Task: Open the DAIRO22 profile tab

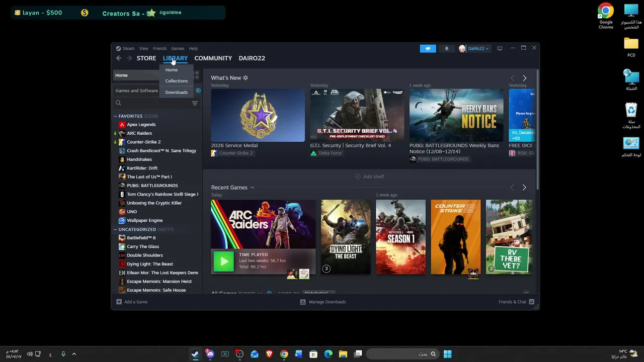Action: tap(252, 58)
